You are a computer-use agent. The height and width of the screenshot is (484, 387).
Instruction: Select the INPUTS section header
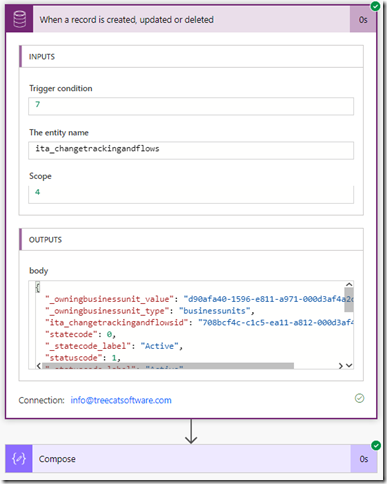(191, 57)
